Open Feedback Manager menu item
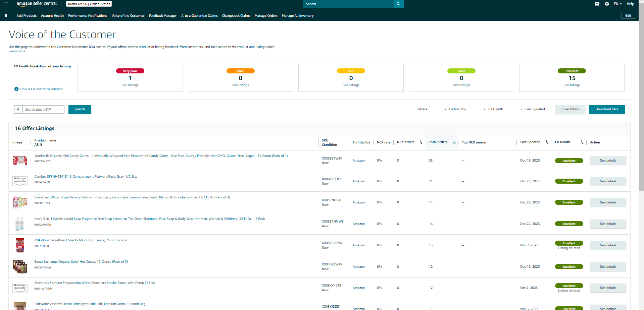644x310 pixels. pos(163,16)
